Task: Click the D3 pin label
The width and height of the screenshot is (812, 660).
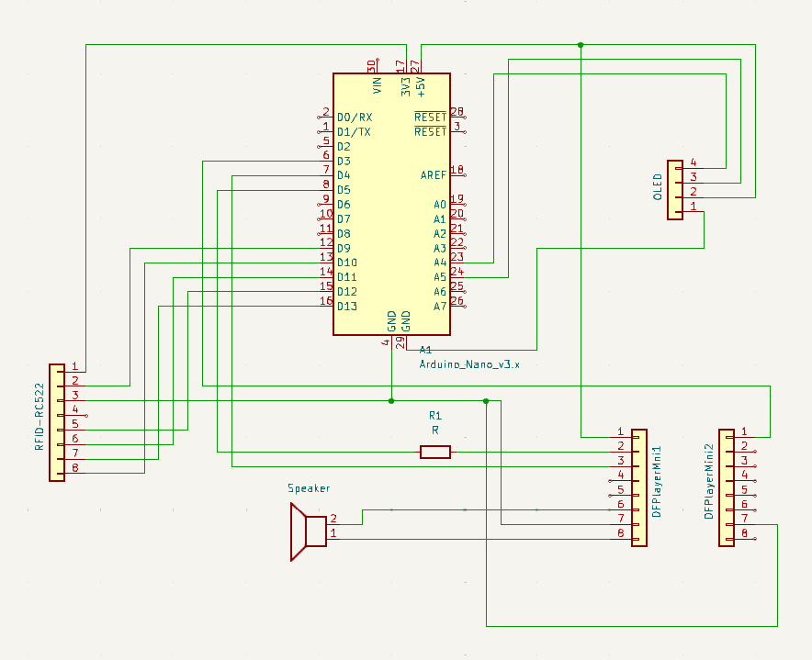Action: tap(344, 161)
